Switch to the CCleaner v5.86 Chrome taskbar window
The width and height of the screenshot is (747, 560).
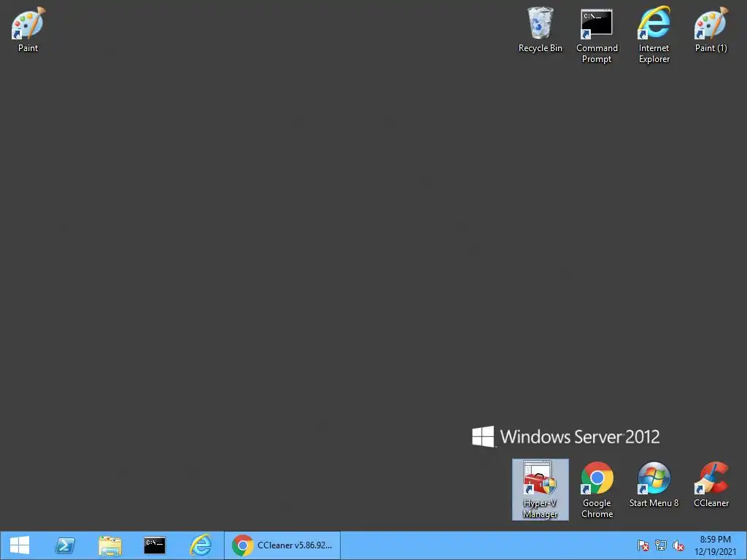pos(282,545)
